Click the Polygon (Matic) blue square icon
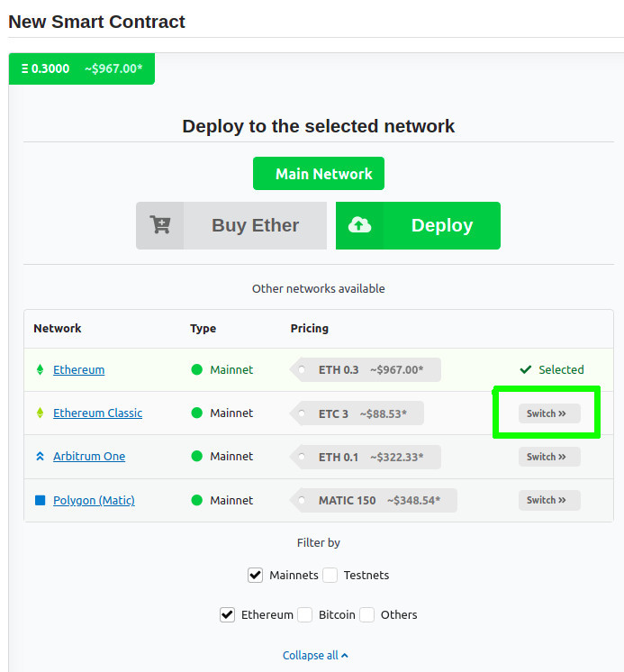The image size is (624, 672). click(40, 500)
